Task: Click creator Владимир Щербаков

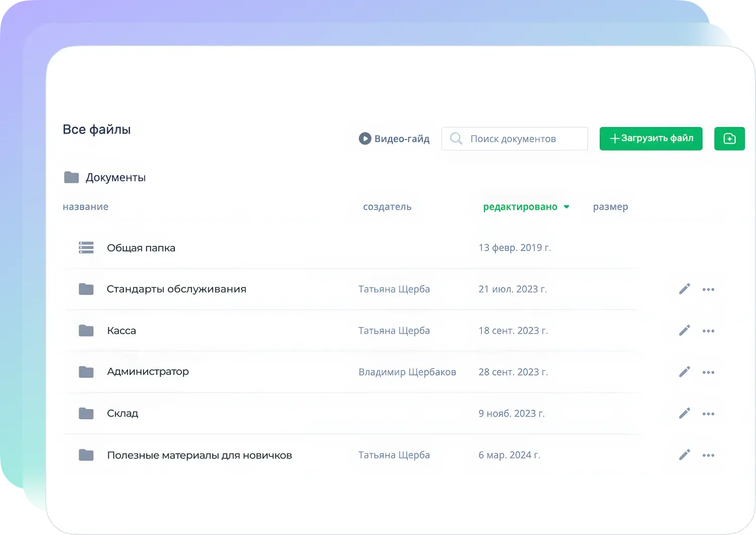Action: tap(407, 372)
